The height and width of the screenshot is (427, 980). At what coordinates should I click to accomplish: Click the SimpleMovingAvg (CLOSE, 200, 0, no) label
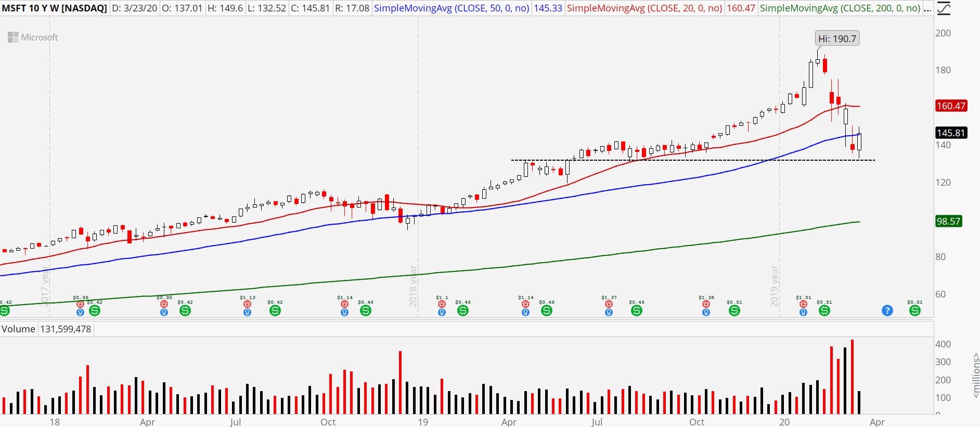[x=840, y=8]
